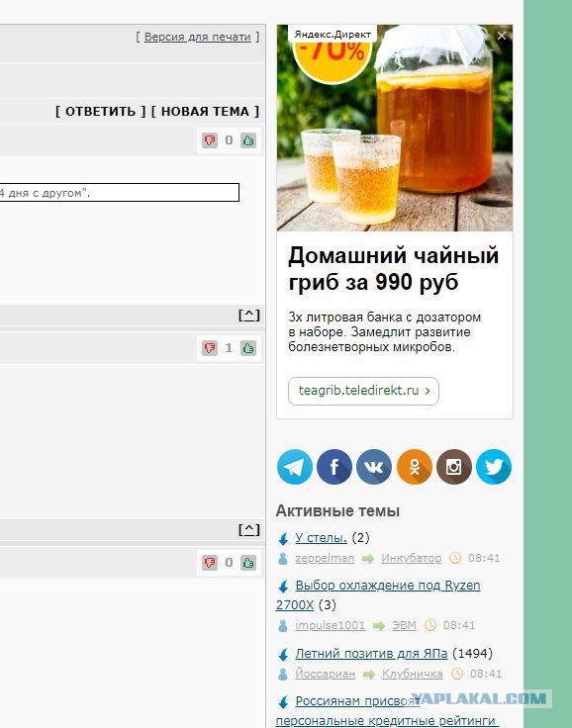
Task: Close the Яндекс.Директ ad
Action: [x=502, y=36]
